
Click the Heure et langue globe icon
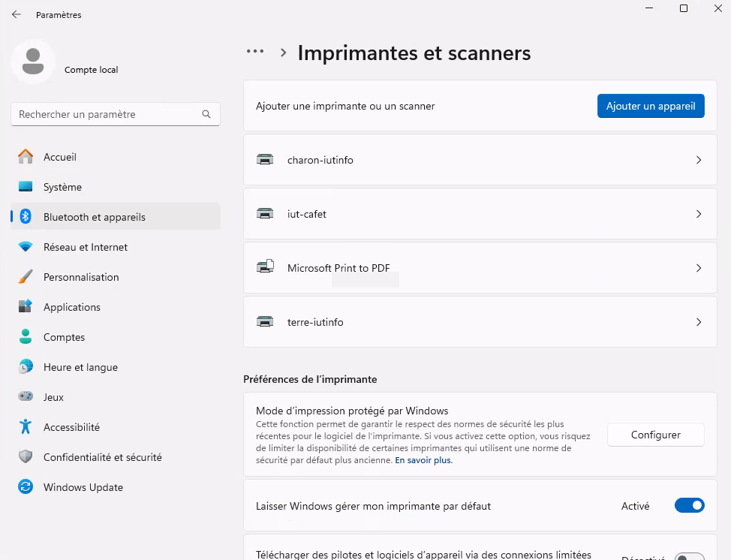[x=26, y=366]
